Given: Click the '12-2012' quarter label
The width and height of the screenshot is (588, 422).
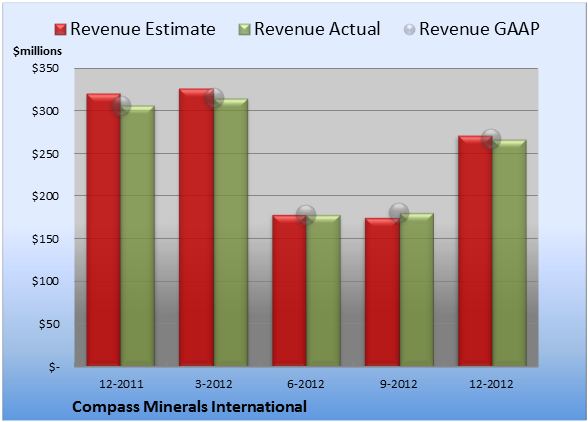Looking at the screenshot, I should click(491, 384).
